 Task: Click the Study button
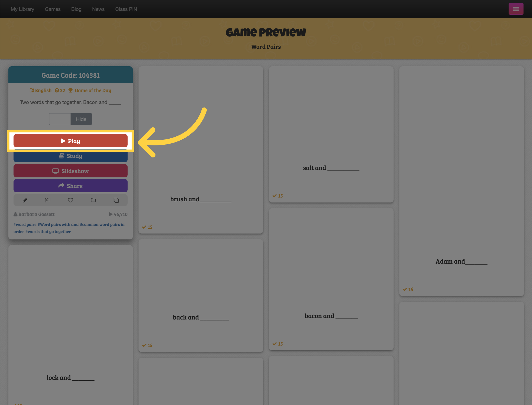pyautogui.click(x=71, y=156)
